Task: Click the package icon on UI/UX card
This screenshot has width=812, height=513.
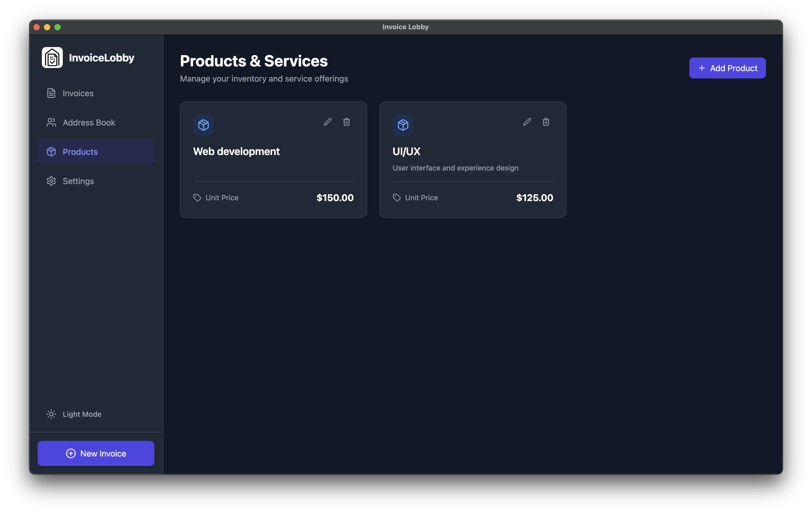Action: [x=403, y=125]
